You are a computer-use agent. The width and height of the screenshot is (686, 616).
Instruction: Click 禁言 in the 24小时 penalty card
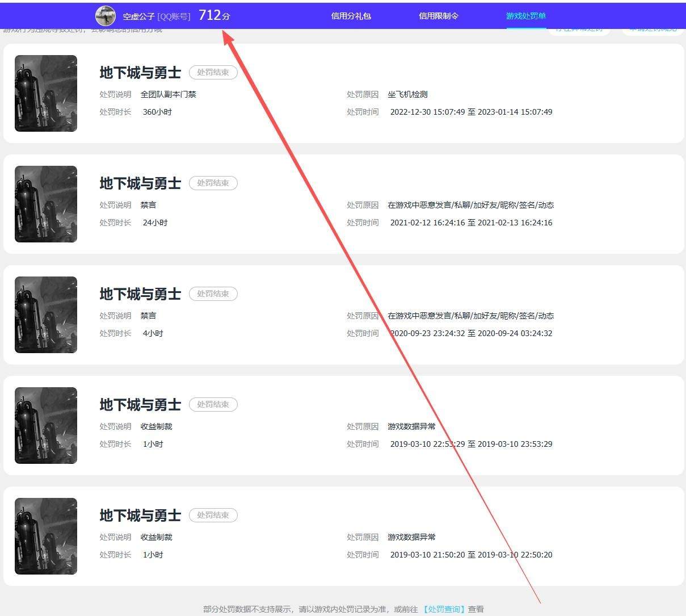pyautogui.click(x=148, y=205)
